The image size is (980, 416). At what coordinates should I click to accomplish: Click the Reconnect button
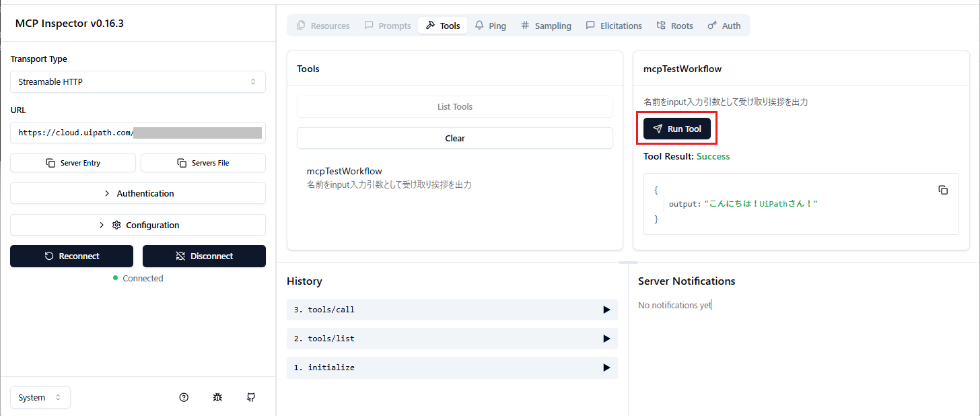click(x=71, y=256)
